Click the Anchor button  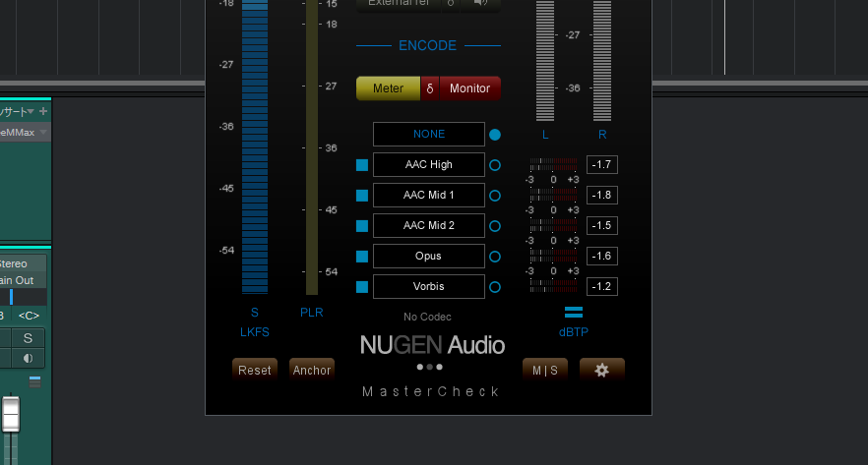pyautogui.click(x=312, y=370)
